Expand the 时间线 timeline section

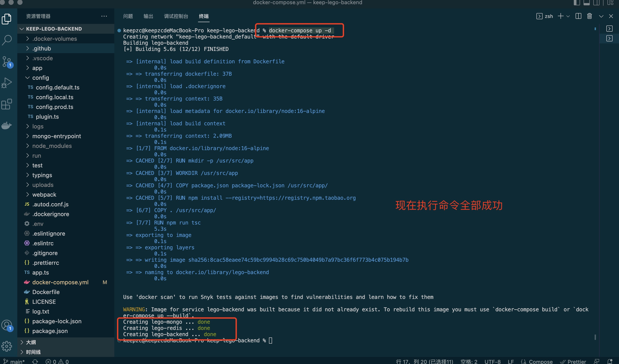tap(66, 352)
